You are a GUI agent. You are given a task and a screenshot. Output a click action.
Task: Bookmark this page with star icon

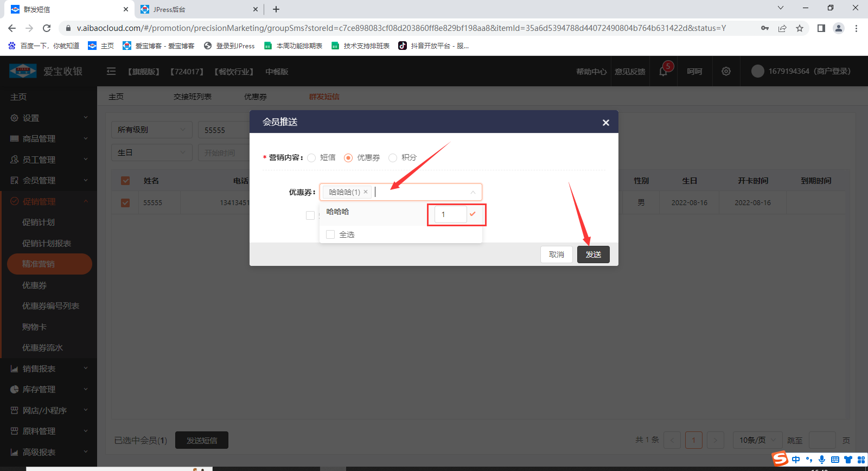(x=800, y=28)
